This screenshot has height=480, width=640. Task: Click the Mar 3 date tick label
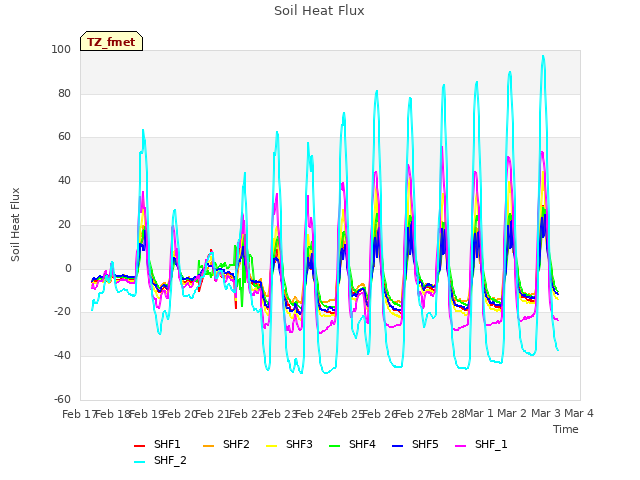click(546, 414)
